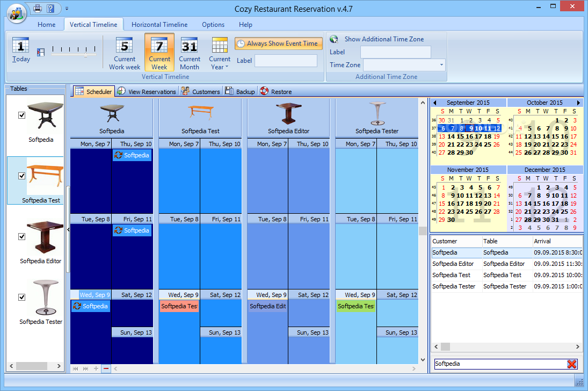Uncheck the Softpedia table checkbox
Screen dimensions: 588x391
point(22,115)
